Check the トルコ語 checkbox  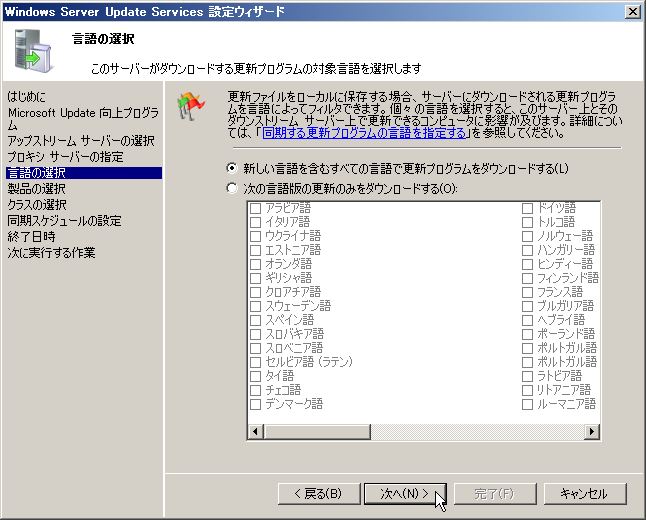pos(527,222)
